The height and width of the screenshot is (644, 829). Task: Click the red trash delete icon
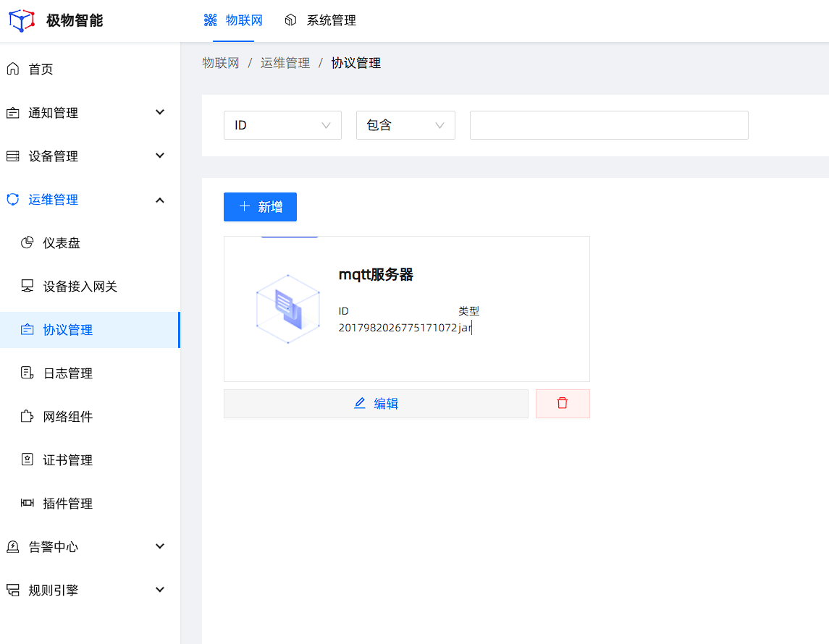click(x=563, y=403)
